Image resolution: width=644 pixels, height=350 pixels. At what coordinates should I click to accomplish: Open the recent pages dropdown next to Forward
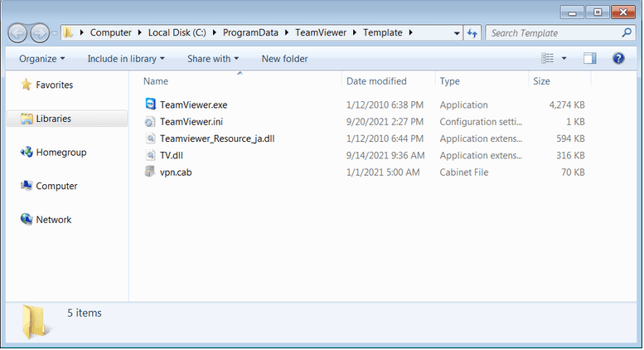pos(55,33)
